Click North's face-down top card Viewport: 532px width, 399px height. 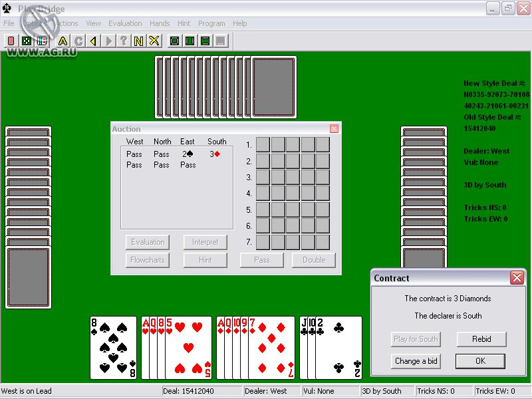274,87
